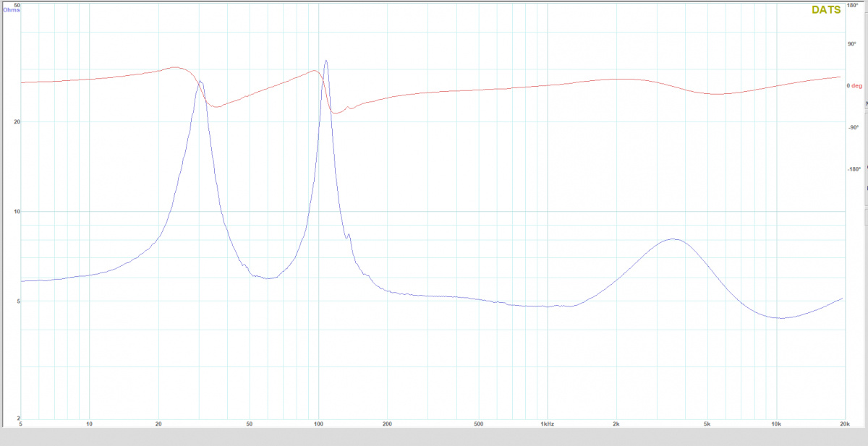Click the -90° label on the phase axis
Screen dimensions: 868x446
point(854,127)
